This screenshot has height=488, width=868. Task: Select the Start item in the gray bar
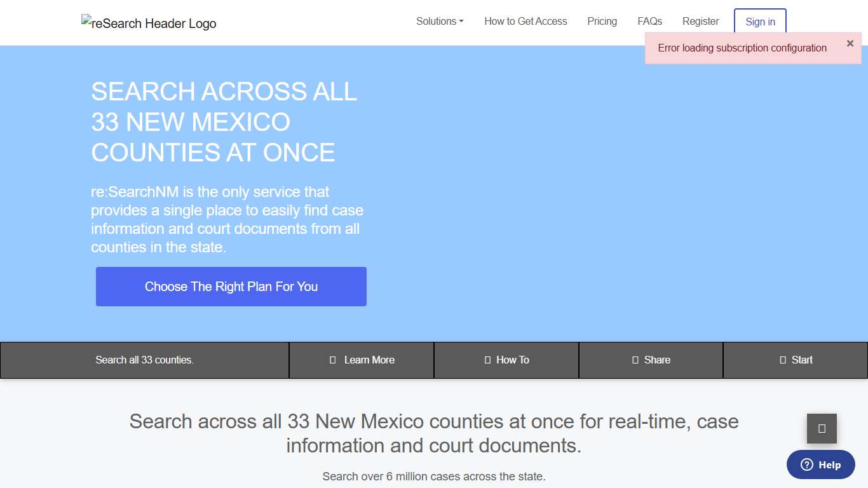pyautogui.click(x=796, y=360)
